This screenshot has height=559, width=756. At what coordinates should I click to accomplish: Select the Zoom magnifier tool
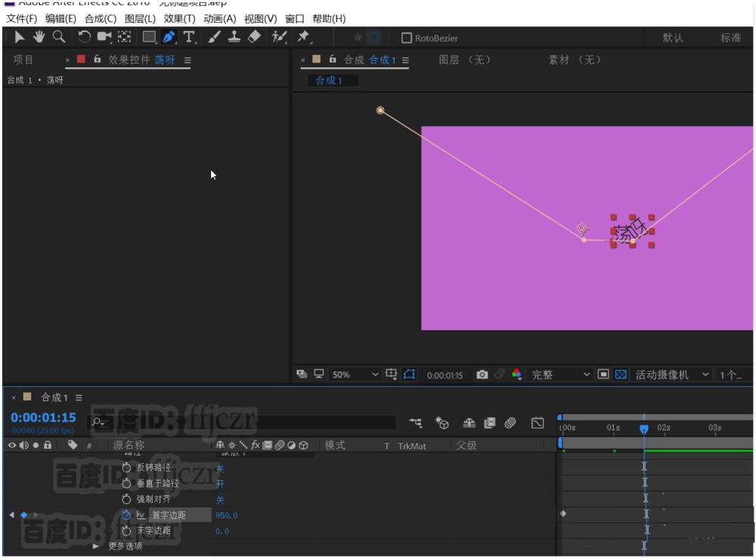click(59, 37)
